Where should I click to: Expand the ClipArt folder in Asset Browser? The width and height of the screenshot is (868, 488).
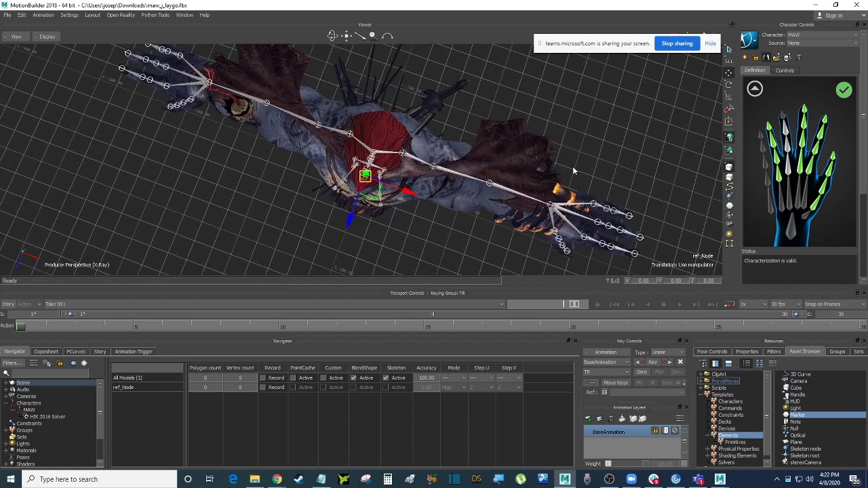(701, 374)
